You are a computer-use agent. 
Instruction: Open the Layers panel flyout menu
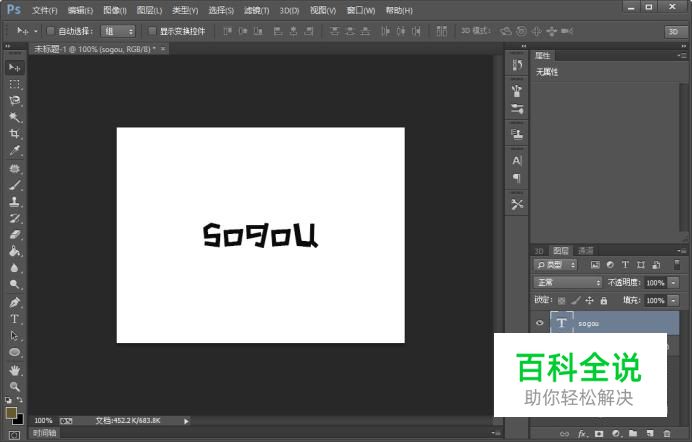click(682, 251)
